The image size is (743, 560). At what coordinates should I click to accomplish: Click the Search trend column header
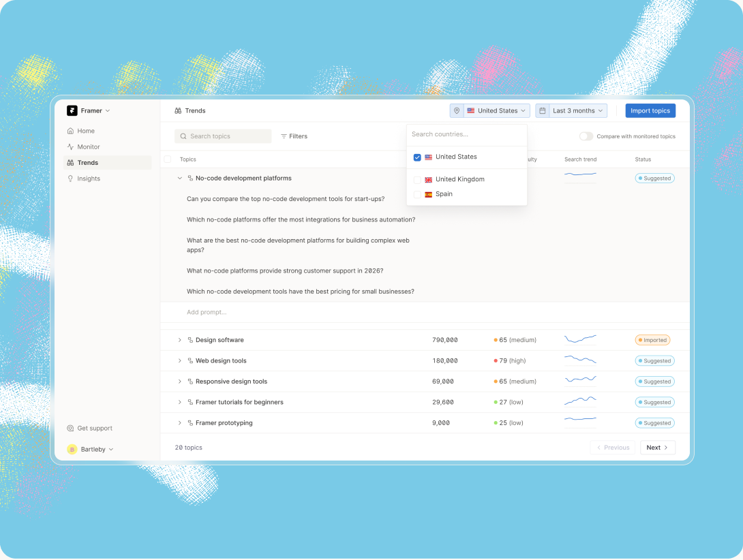pyautogui.click(x=581, y=159)
